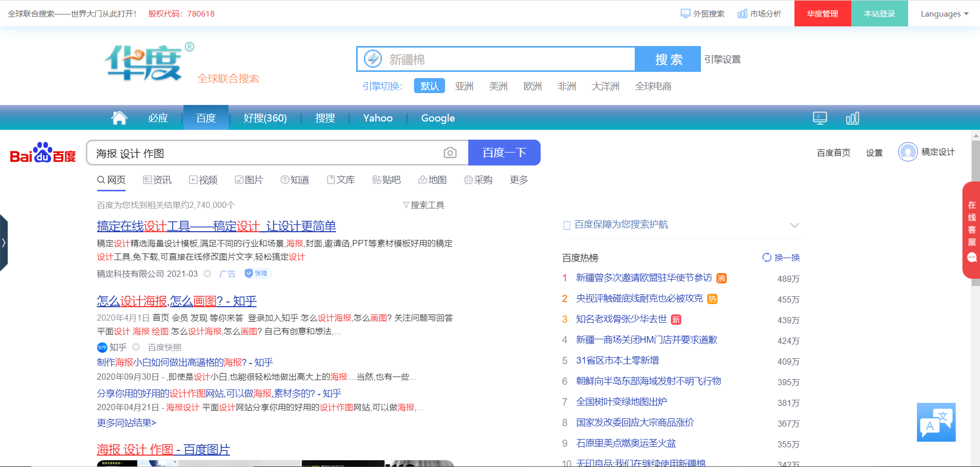Select 美洲 engine region
Viewport: 980px width, 467px height.
[x=498, y=86]
